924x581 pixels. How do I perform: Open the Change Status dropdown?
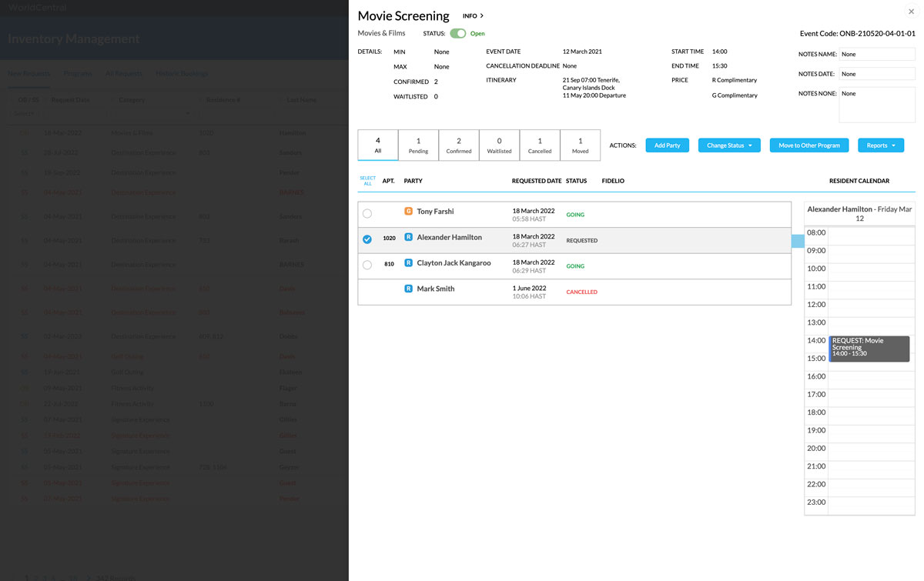coord(729,145)
